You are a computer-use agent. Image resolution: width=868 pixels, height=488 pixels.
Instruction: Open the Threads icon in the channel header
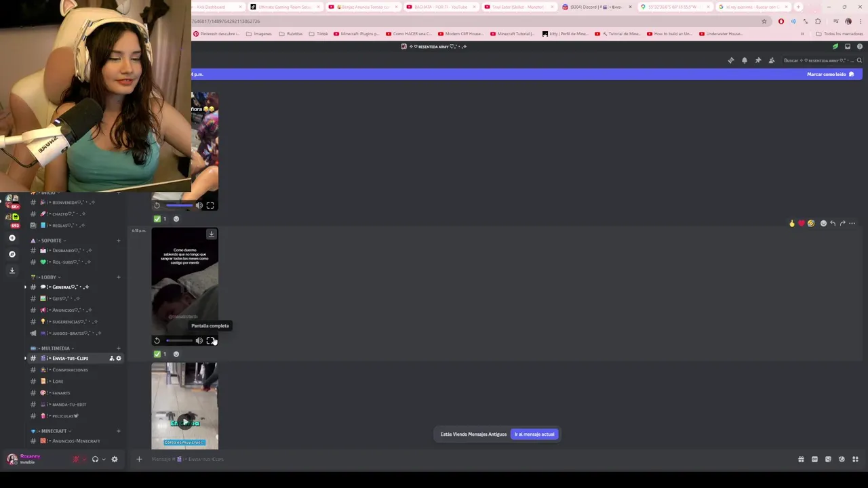(x=731, y=60)
